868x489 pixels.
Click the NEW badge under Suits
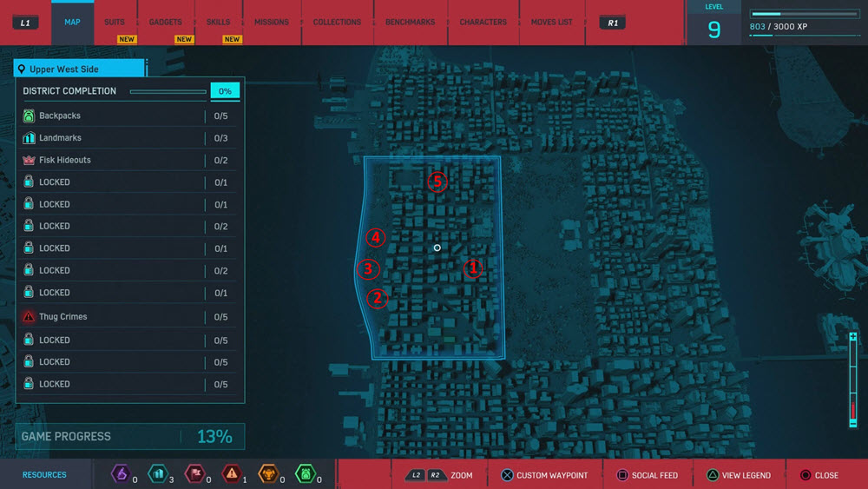127,39
